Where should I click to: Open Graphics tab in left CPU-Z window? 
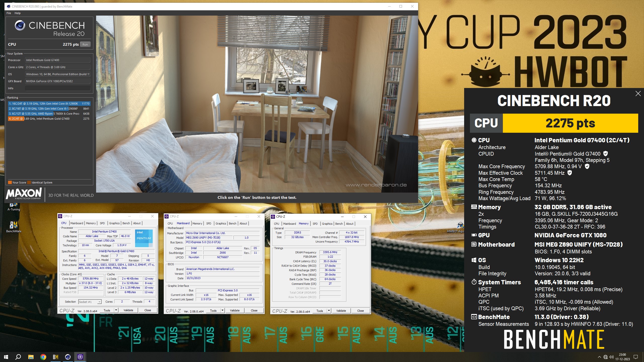(x=114, y=223)
